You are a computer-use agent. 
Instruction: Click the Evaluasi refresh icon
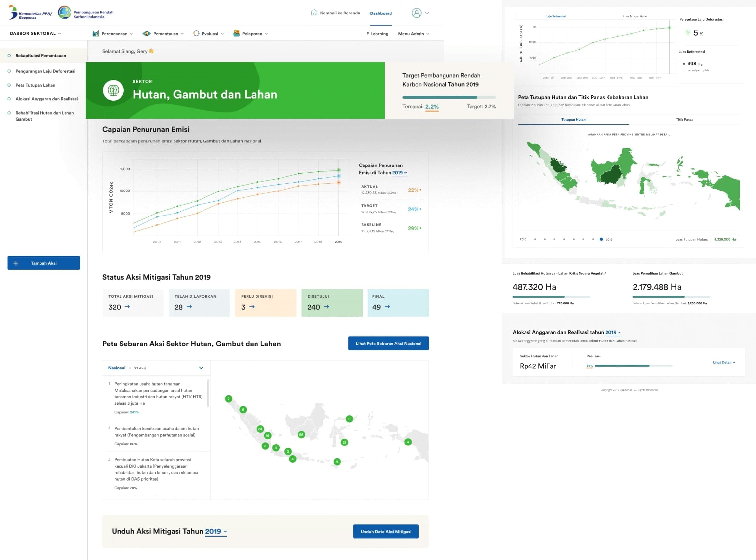[x=196, y=34]
